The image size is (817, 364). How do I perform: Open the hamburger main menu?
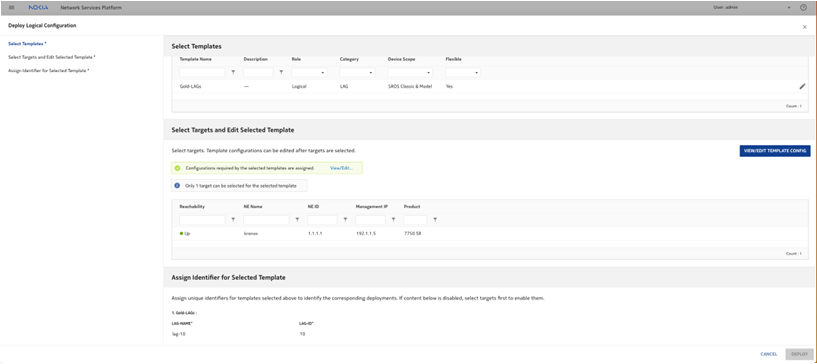pos(12,7)
